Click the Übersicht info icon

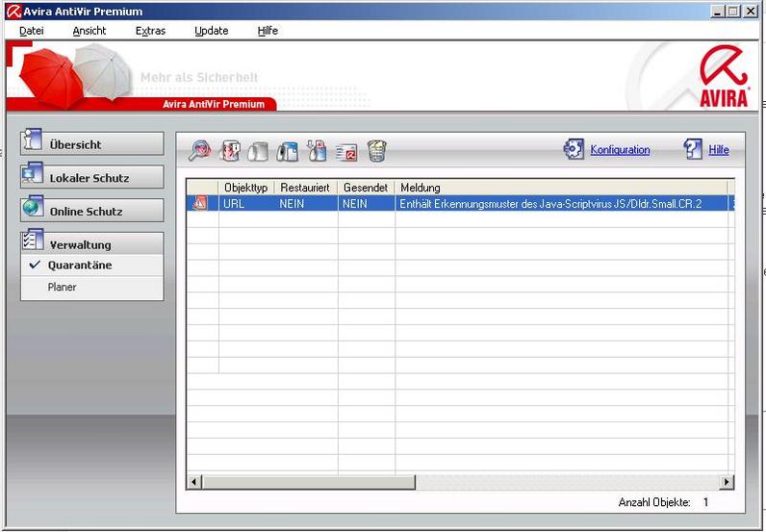(x=33, y=139)
